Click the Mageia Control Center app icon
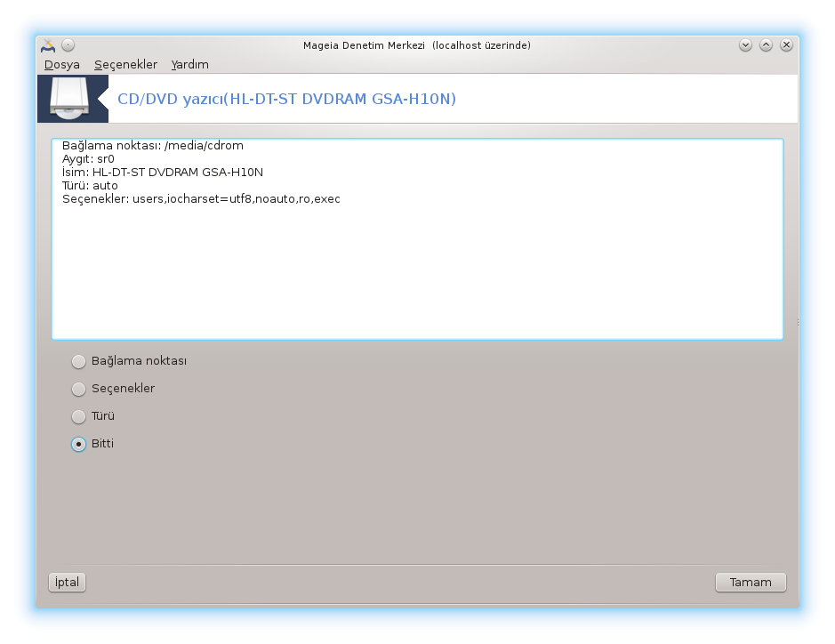 point(48,46)
